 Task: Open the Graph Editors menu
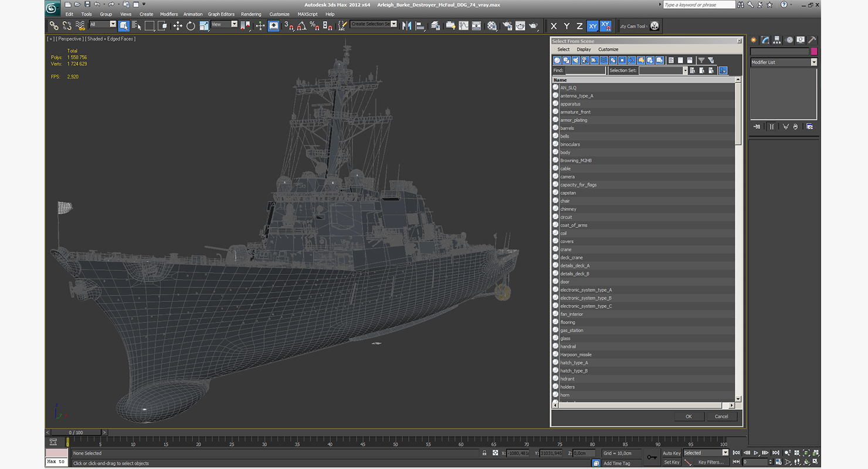pos(221,14)
